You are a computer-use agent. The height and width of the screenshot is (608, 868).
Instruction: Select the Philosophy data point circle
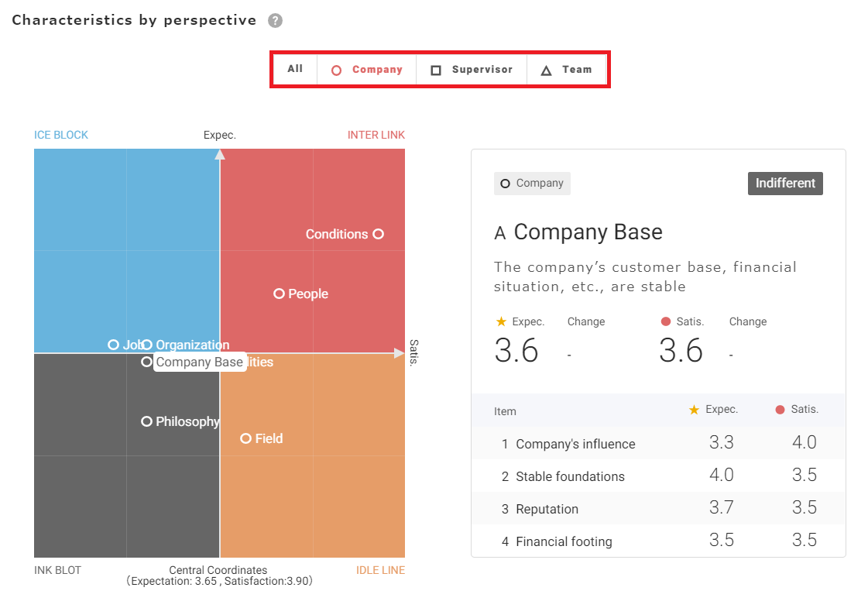pyautogui.click(x=146, y=421)
